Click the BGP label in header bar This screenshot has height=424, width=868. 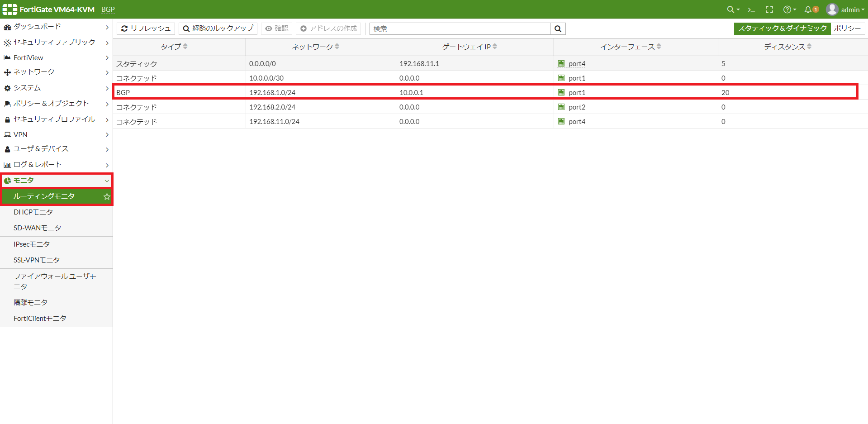coord(108,10)
